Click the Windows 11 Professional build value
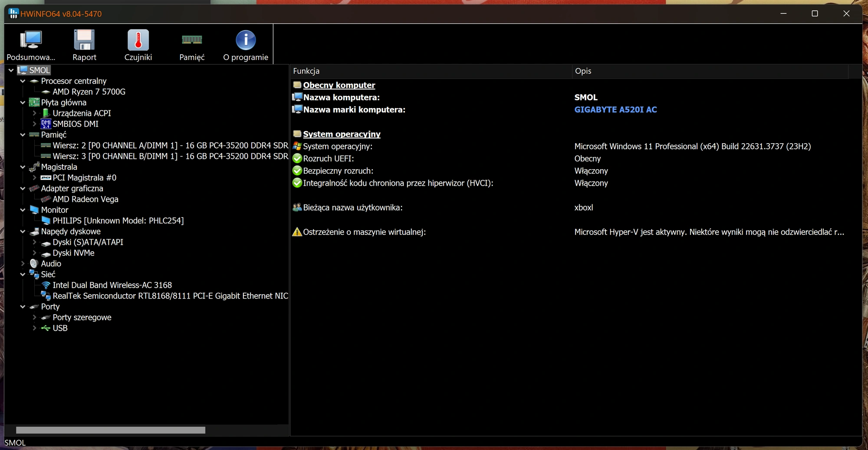Image resolution: width=868 pixels, height=450 pixels. point(692,146)
